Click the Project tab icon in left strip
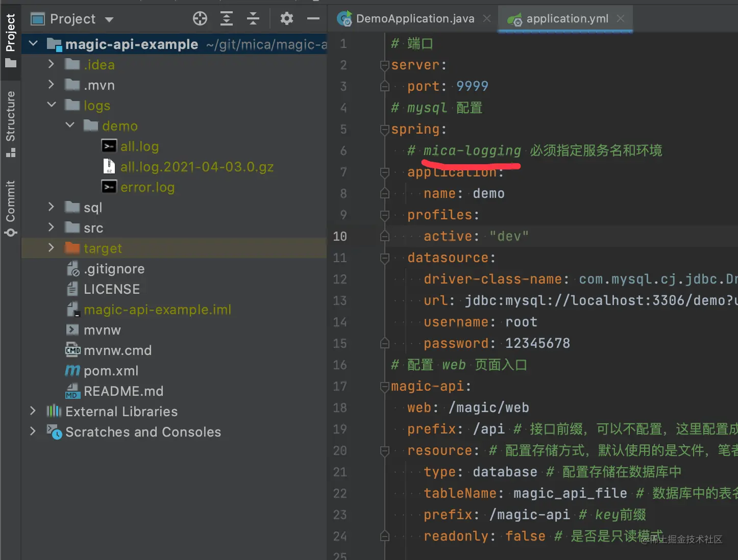Screen dimensions: 738x560 11,63
